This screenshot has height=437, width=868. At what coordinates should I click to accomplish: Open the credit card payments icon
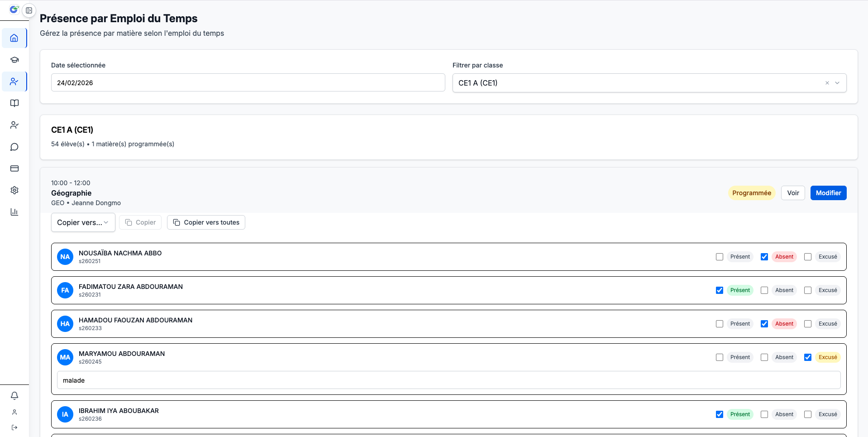14,168
